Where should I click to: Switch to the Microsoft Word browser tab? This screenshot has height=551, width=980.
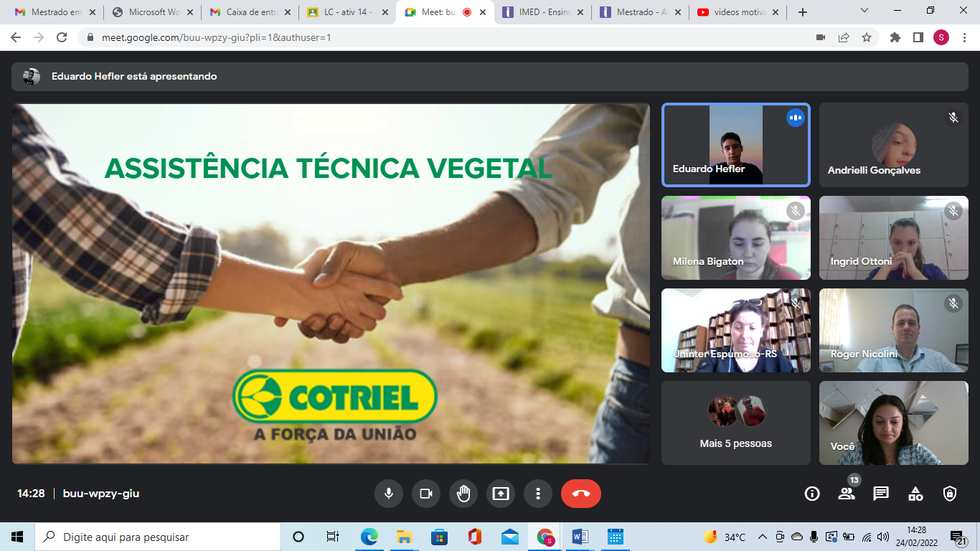point(152,12)
